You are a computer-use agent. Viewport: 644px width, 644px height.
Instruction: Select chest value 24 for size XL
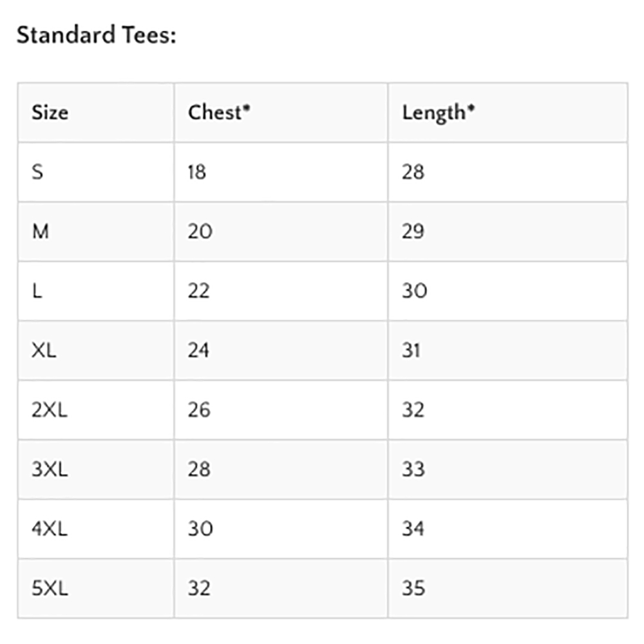pos(198,350)
